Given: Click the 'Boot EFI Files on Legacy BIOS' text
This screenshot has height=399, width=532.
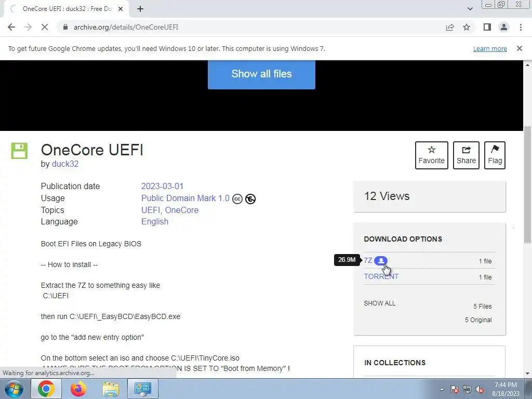Looking at the screenshot, I should [91, 244].
